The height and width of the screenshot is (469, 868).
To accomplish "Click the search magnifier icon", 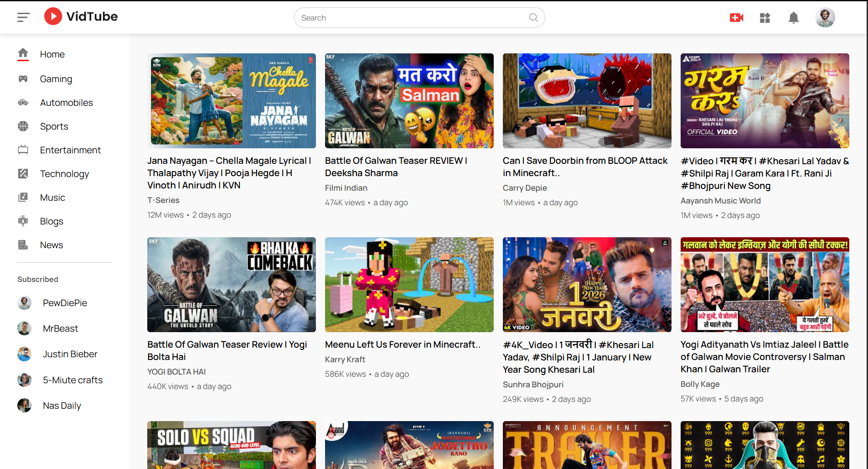I will [533, 18].
